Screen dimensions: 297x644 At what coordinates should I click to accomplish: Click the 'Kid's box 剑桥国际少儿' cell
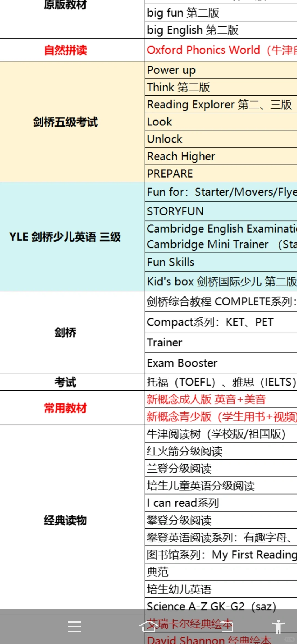pyautogui.click(x=221, y=282)
